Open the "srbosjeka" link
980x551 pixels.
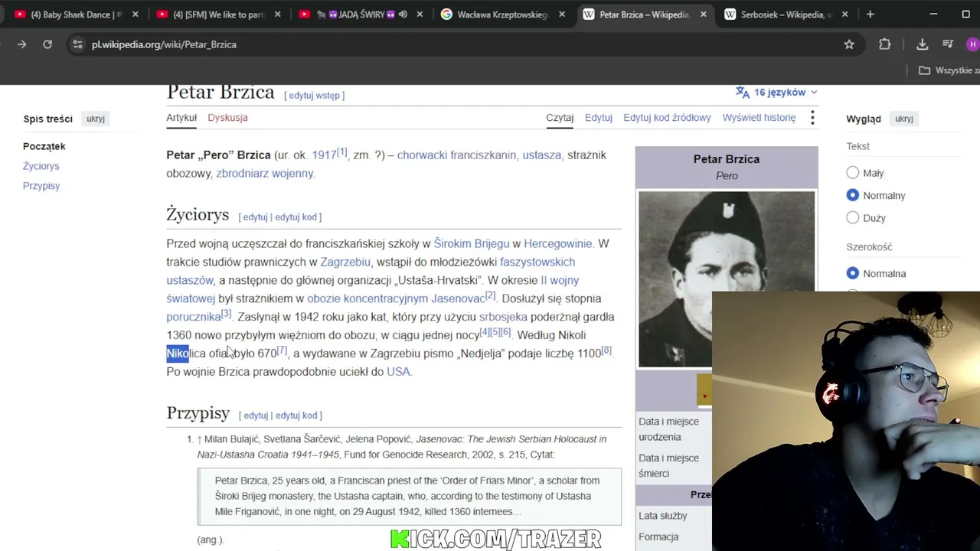click(503, 317)
